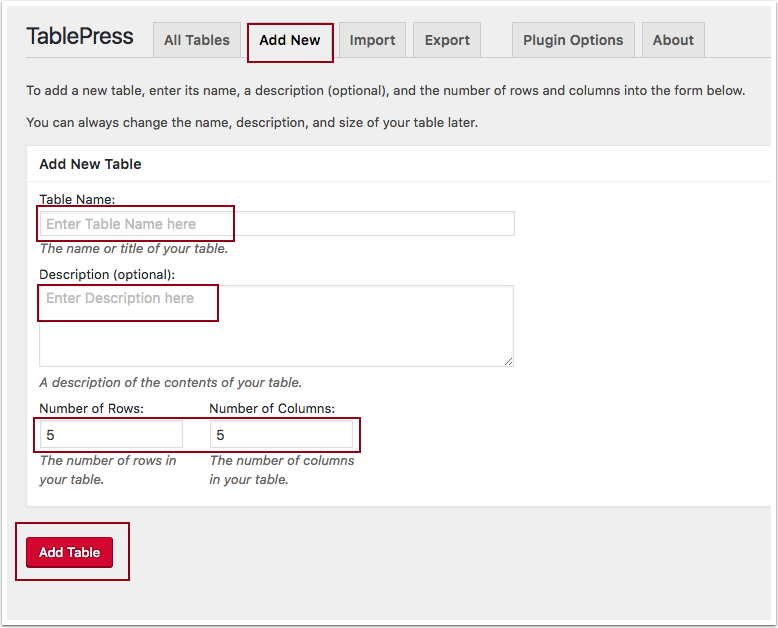Click the 'Number of Columns:' label
778x628 pixels.
click(272, 408)
